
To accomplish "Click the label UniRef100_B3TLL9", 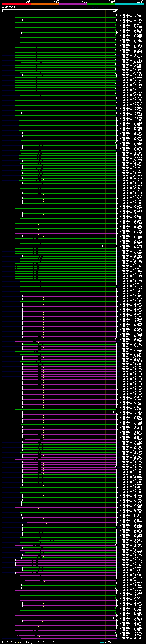I will (131, 40).
